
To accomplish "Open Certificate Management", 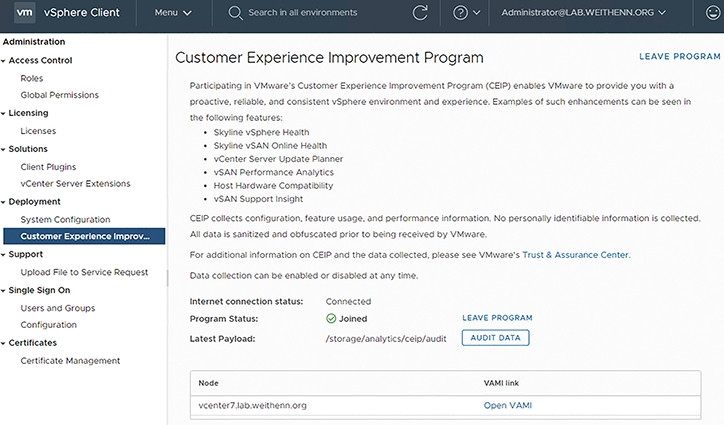I will [x=70, y=361].
